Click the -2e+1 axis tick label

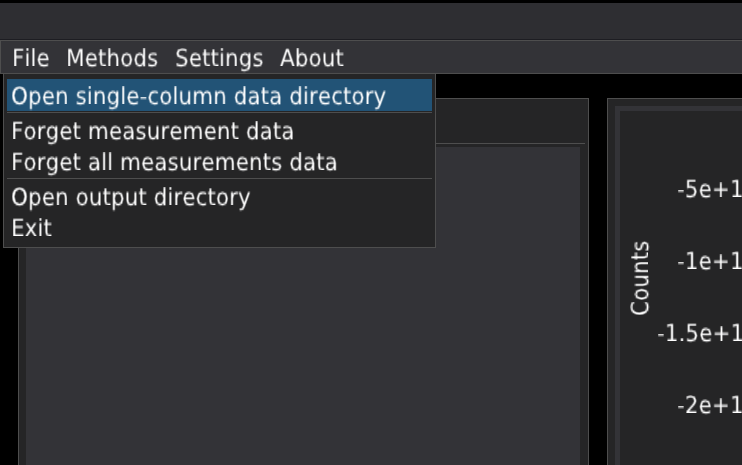tap(709, 405)
